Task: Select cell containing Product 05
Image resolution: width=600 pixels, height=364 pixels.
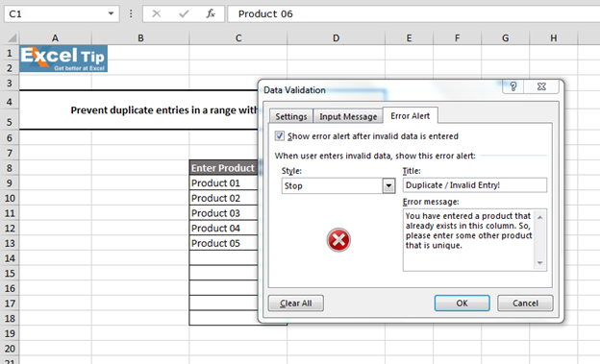Action: [x=223, y=243]
